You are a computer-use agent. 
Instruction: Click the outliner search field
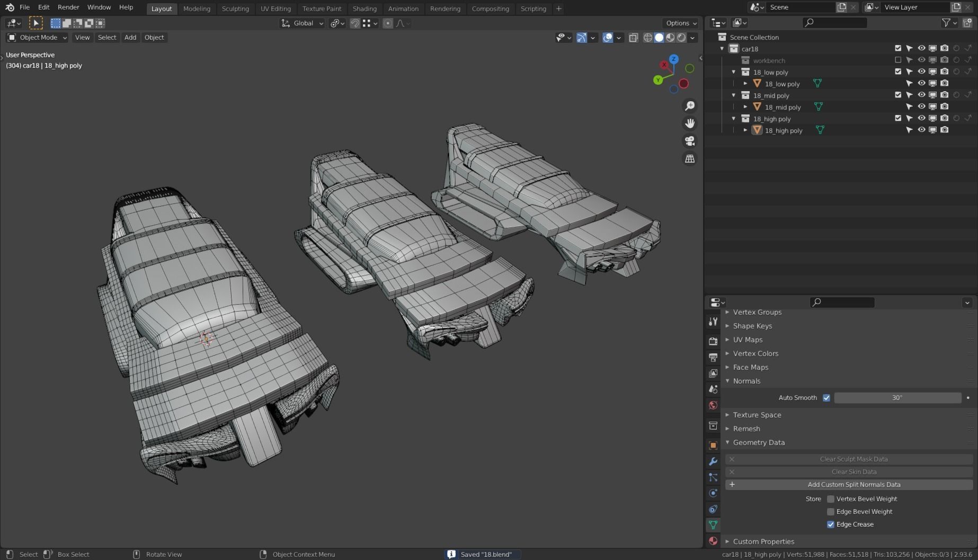(x=835, y=23)
